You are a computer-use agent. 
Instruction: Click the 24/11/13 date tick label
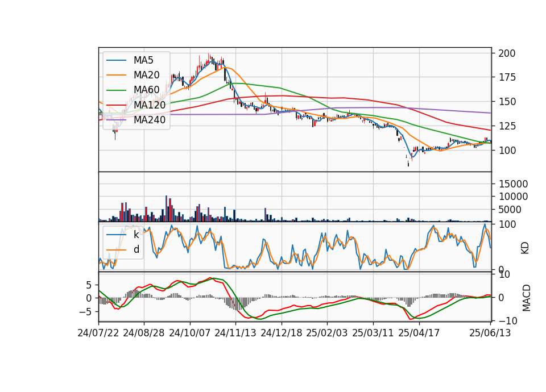tap(235, 333)
